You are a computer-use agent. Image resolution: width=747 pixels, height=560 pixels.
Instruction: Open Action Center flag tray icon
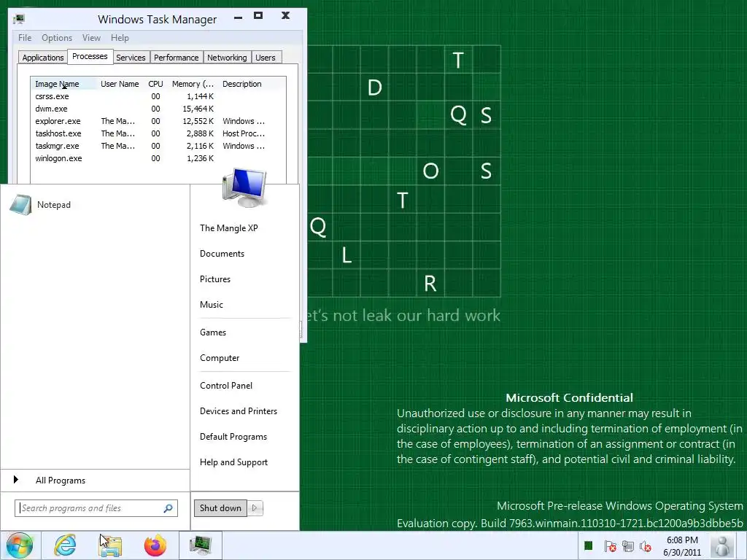pos(610,546)
